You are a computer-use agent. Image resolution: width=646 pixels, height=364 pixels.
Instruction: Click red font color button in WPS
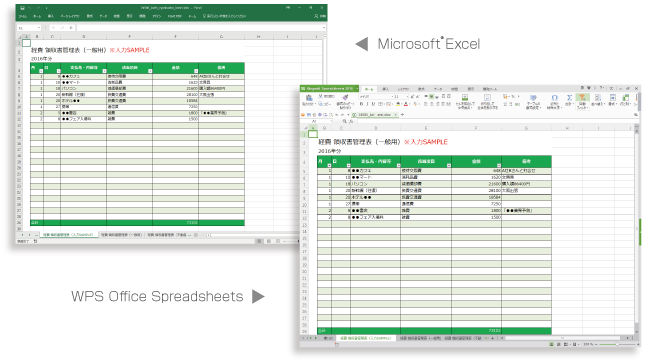(x=406, y=104)
